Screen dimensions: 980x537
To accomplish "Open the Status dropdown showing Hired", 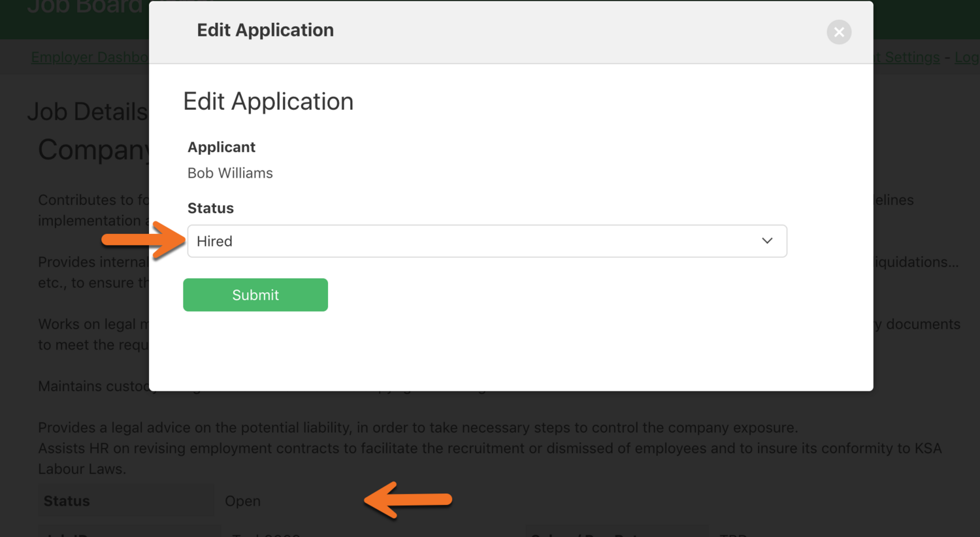I will click(486, 241).
